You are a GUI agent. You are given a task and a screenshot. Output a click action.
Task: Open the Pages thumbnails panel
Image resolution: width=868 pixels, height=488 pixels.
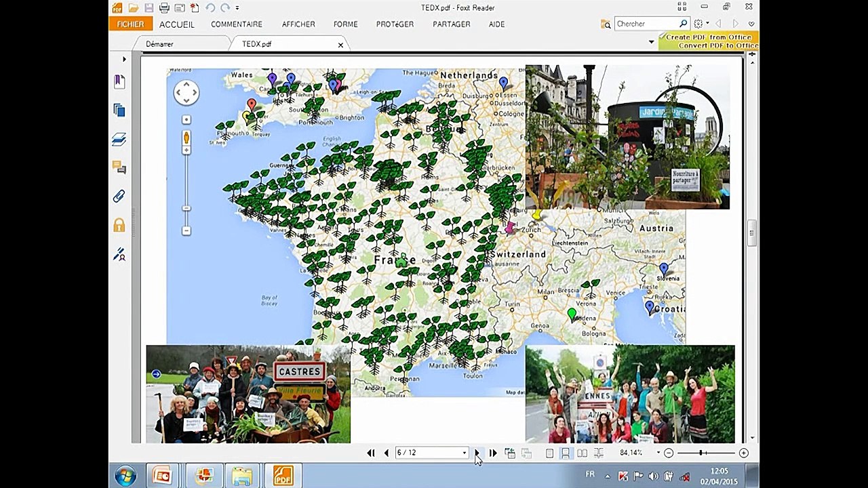[x=119, y=110]
